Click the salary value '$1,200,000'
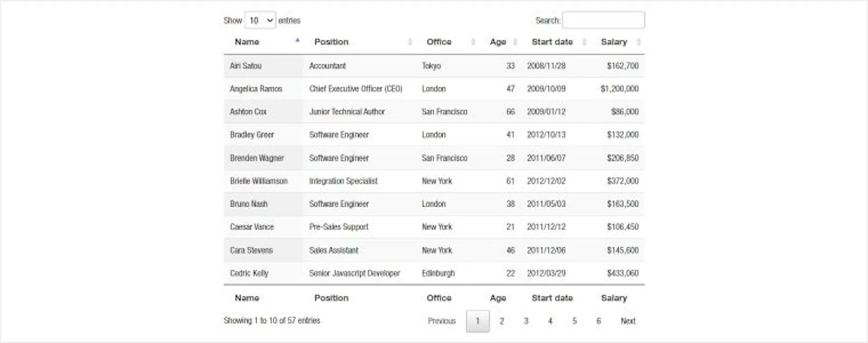Image resolution: width=868 pixels, height=343 pixels. click(x=619, y=89)
